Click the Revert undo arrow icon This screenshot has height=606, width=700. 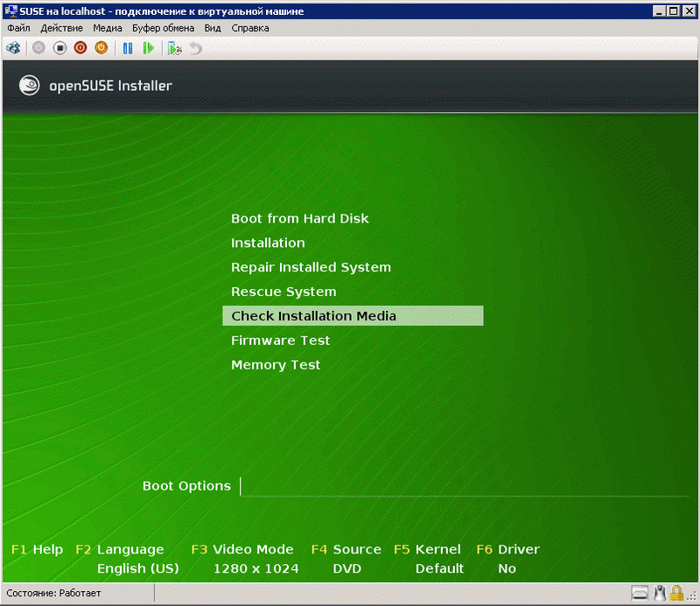[195, 48]
